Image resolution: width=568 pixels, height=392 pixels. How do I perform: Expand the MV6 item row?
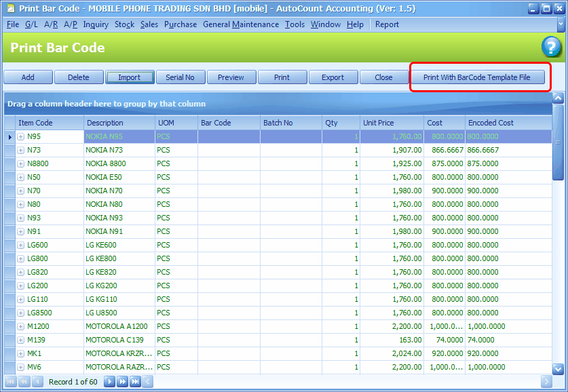[x=20, y=368]
